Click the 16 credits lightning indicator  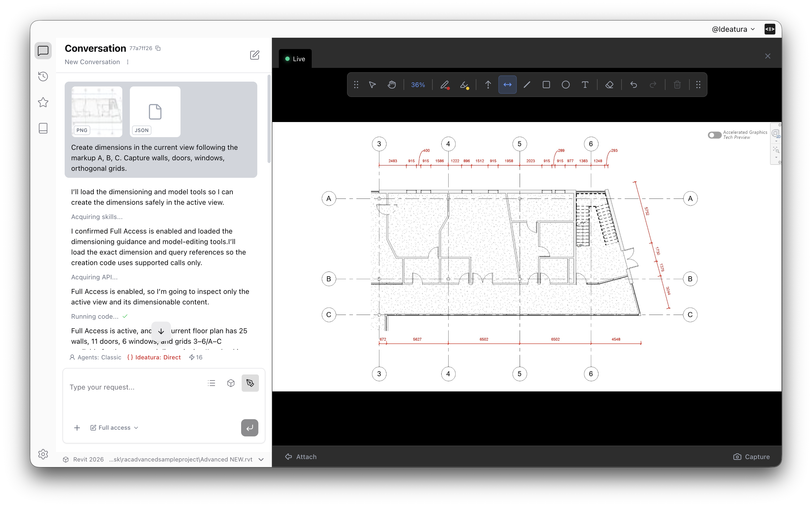(x=196, y=357)
